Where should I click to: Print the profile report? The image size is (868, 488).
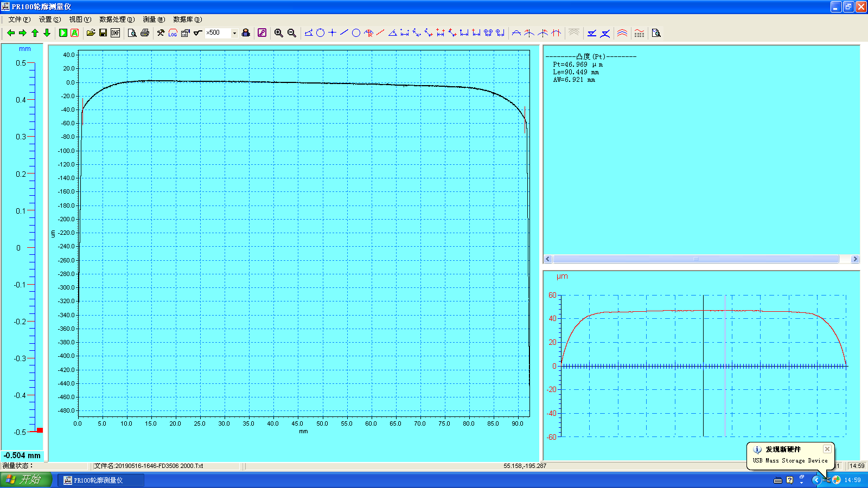click(x=144, y=33)
